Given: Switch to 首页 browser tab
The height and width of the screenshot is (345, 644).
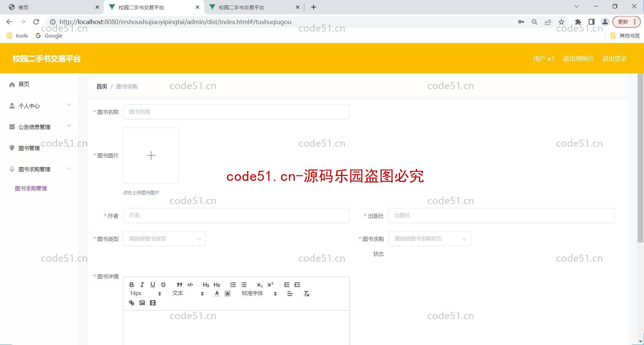Looking at the screenshot, I should [x=52, y=7].
